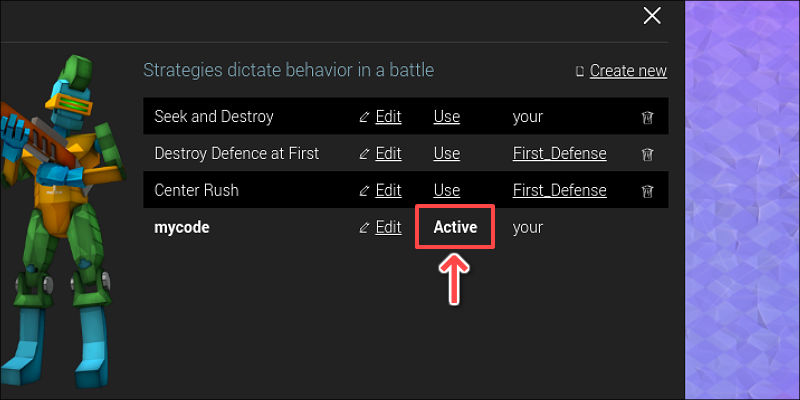Click the pencil icon next to Seek and Destroy
Image resolution: width=800 pixels, height=400 pixels.
click(364, 117)
